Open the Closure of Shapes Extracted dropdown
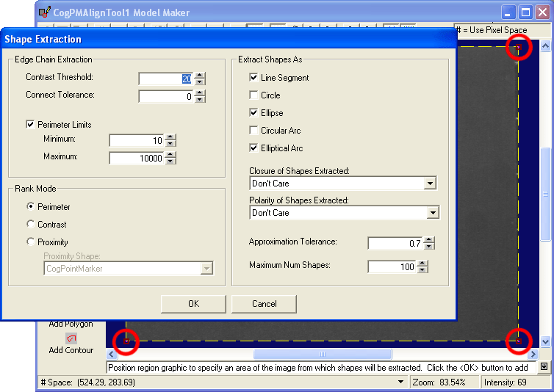Image resolution: width=554 pixels, height=392 pixels. (430, 184)
